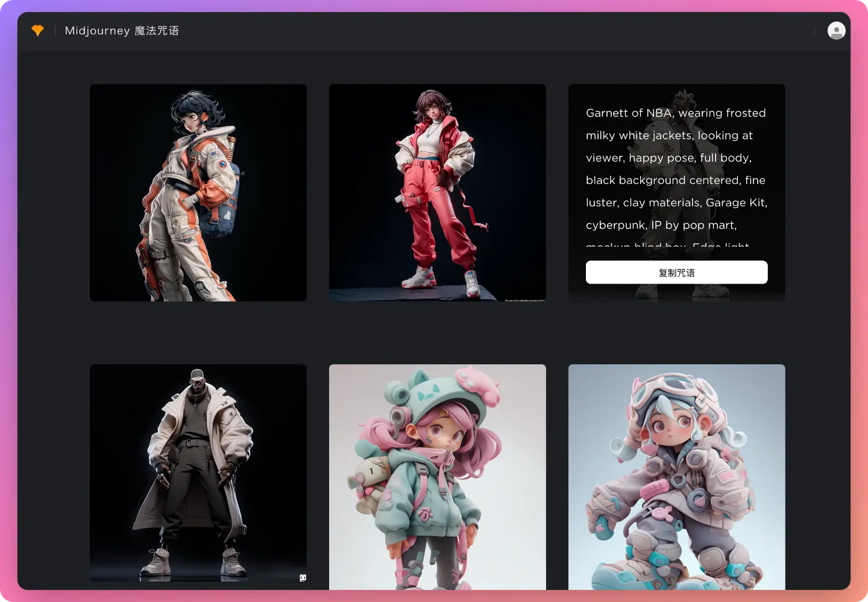This screenshot has height=602, width=868.
Task: Click the small white watermark icon on the white-coat figure image
Action: (x=303, y=578)
